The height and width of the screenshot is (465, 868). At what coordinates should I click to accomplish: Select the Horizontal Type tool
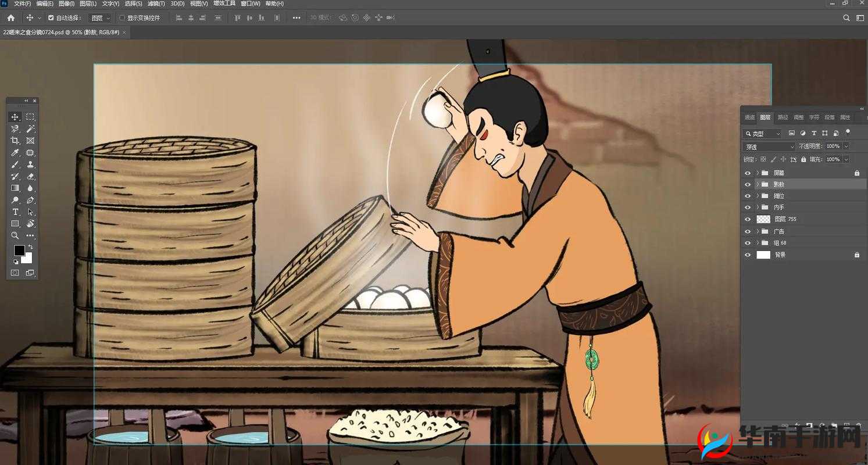pos(15,212)
